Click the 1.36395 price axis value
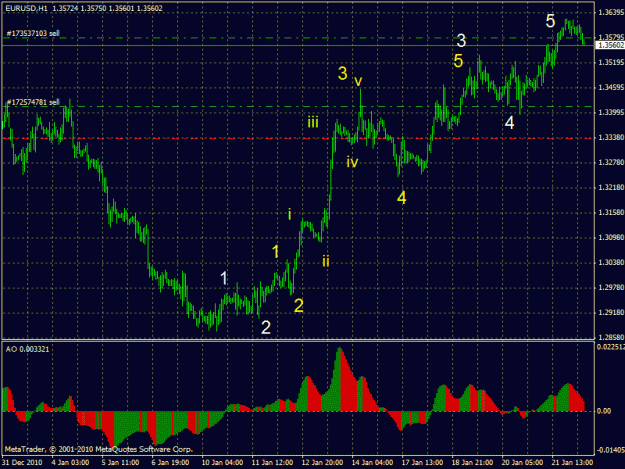625x469 pixels. pos(611,13)
